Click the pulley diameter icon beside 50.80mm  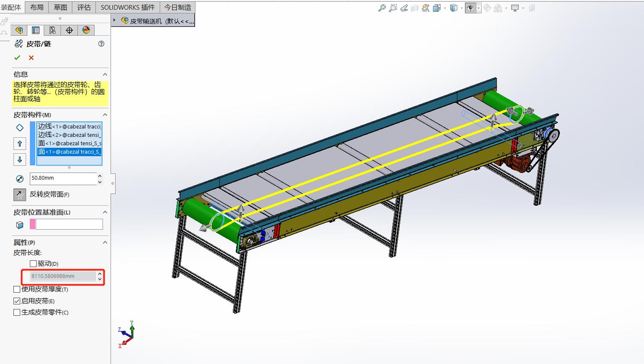[x=20, y=179]
